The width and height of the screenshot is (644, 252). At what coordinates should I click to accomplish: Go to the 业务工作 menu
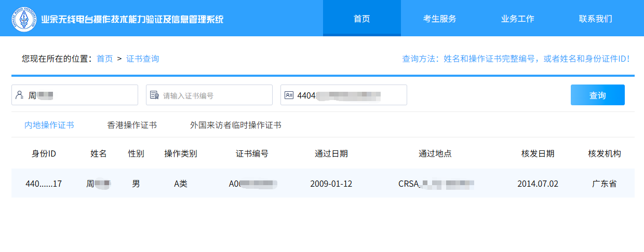click(517, 19)
